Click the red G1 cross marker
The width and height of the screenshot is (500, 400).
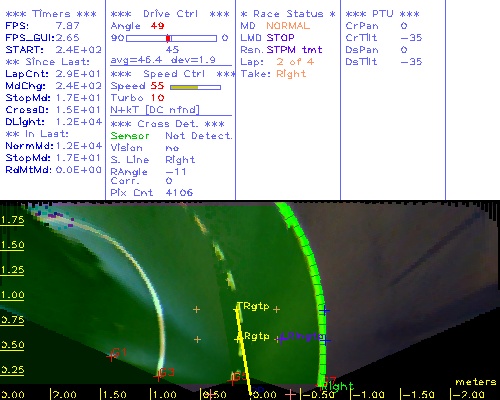tap(111, 357)
